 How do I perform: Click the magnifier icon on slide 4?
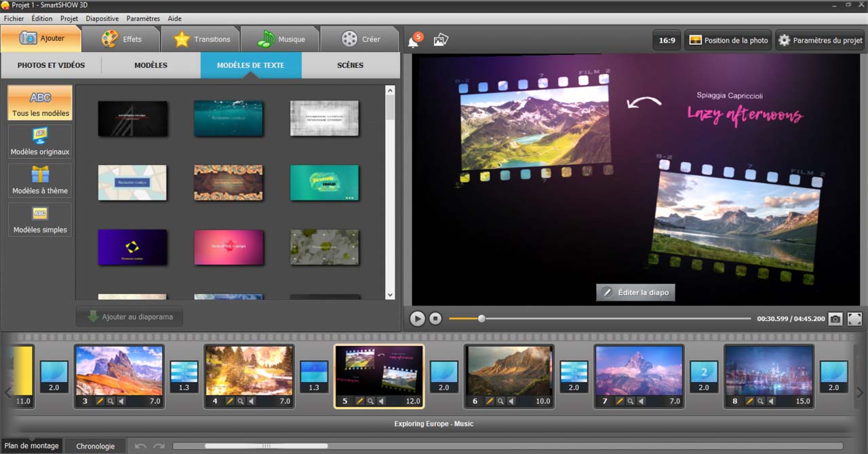240,401
